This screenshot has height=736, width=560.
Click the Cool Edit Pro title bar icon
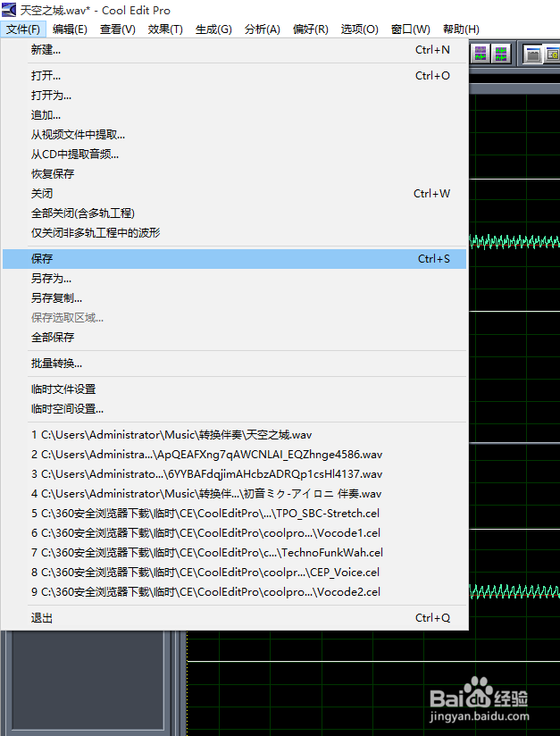click(x=9, y=10)
